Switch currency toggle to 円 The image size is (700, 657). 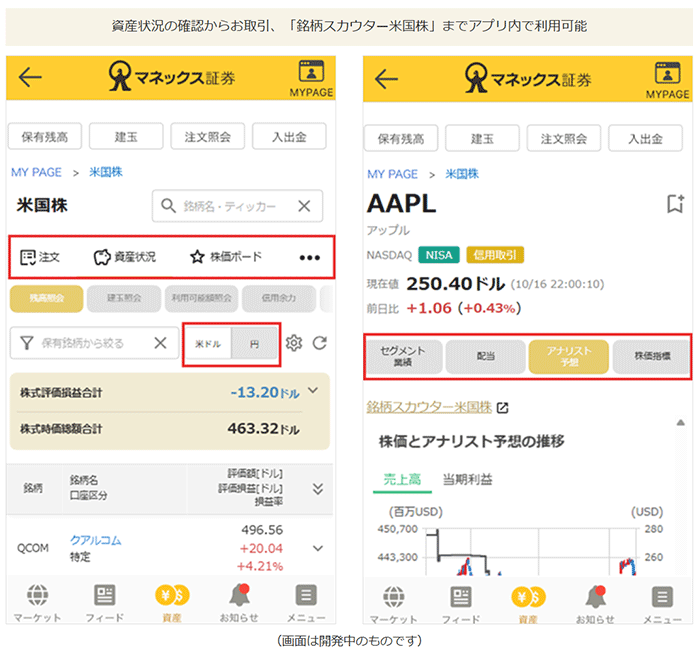point(254,344)
